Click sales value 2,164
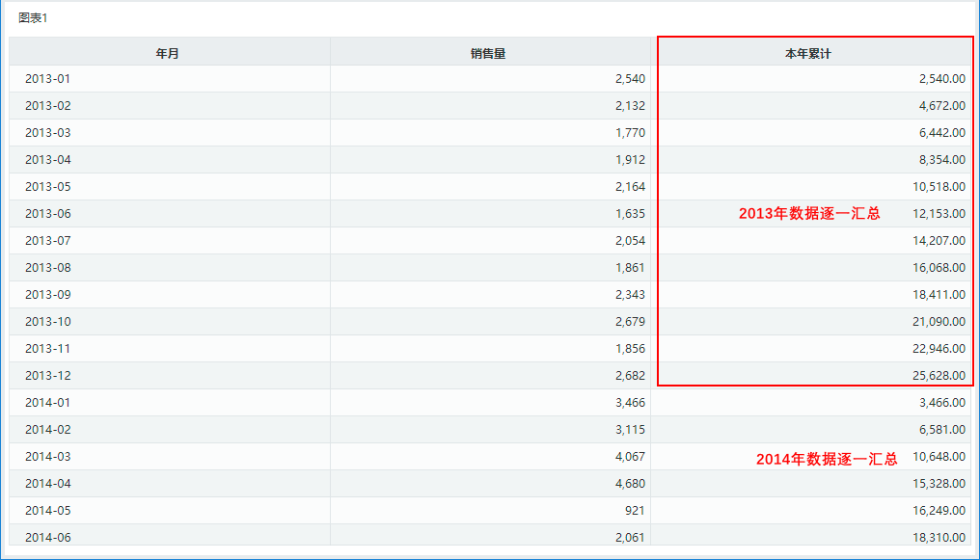 pyautogui.click(x=630, y=186)
